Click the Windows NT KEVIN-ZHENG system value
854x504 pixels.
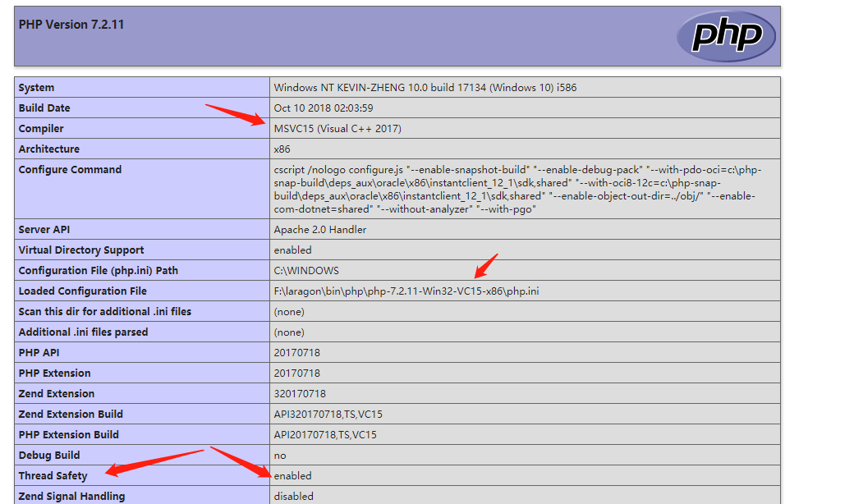(425, 88)
